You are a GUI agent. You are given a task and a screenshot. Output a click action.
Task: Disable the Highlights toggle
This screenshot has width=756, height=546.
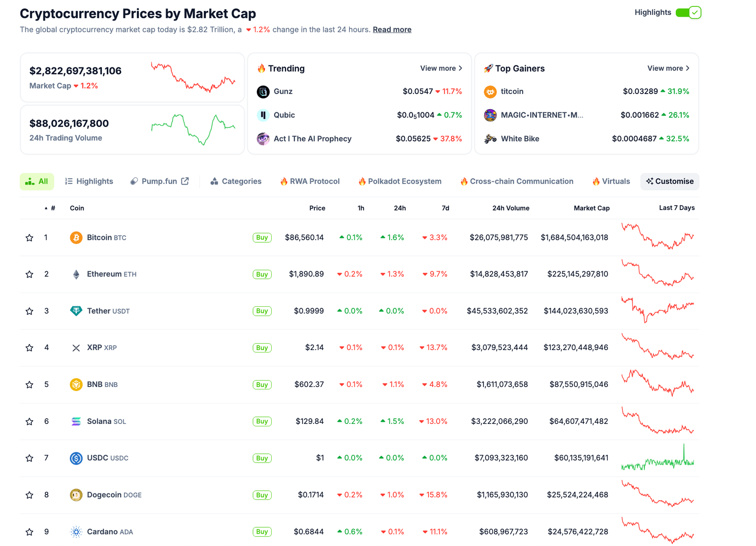pos(689,12)
